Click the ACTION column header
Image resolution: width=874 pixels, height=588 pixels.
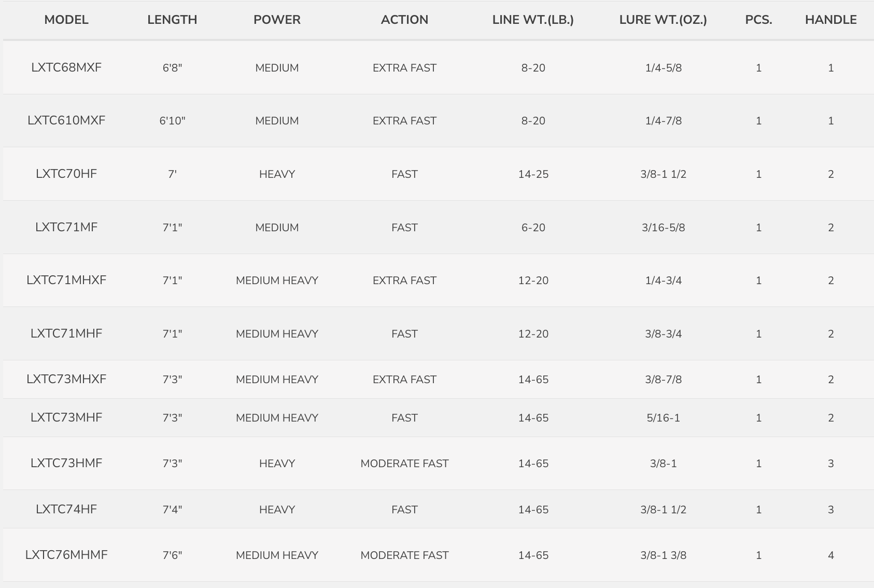404,20
